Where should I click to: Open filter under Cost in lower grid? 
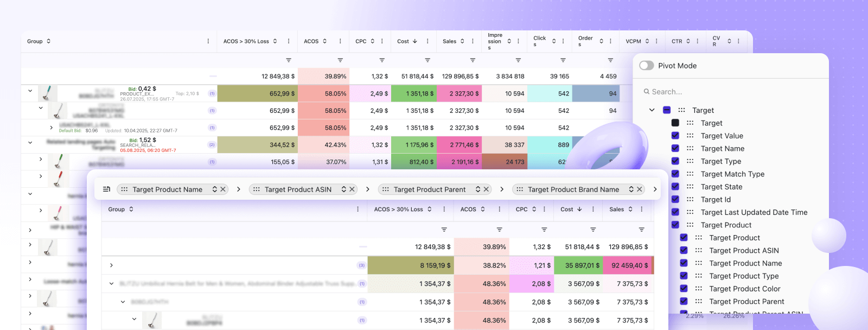(x=593, y=230)
